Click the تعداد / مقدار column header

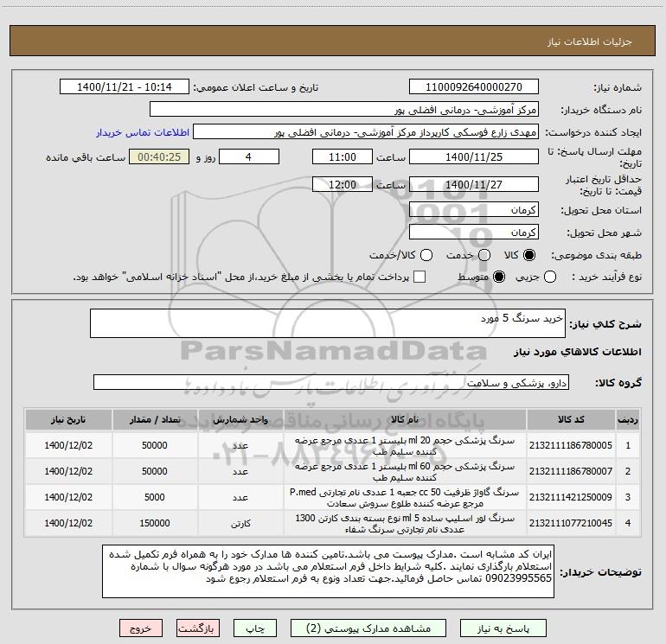click(x=155, y=419)
